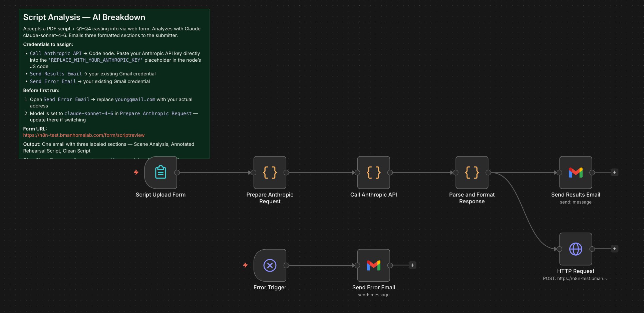This screenshot has height=313, width=644.
Task: Click the Error Trigger label
Action: [270, 287]
